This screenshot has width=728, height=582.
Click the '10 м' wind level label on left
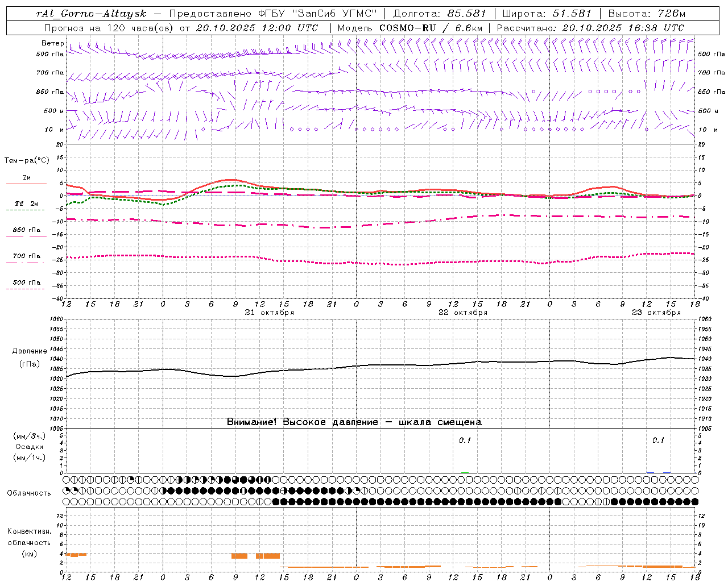[x=55, y=130]
